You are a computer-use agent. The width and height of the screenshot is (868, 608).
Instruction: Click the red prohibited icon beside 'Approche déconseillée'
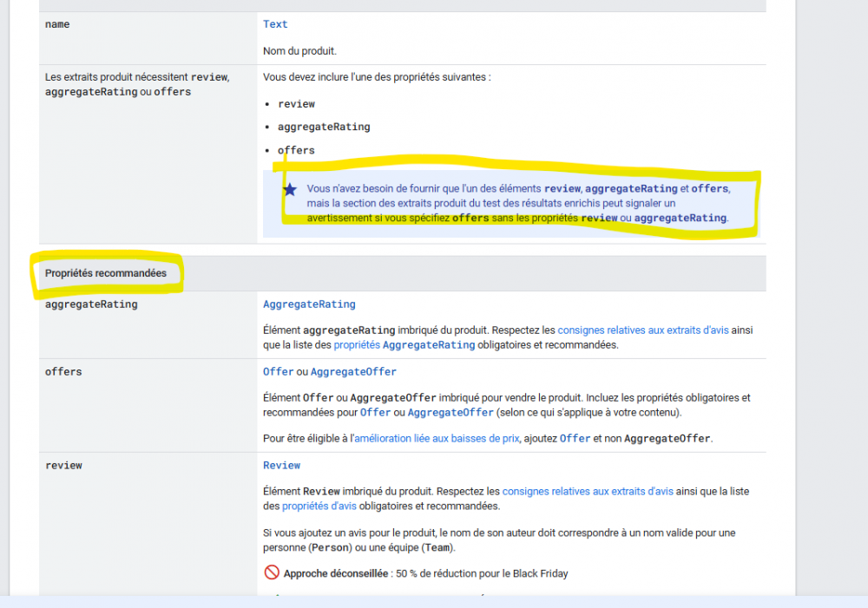click(271, 572)
